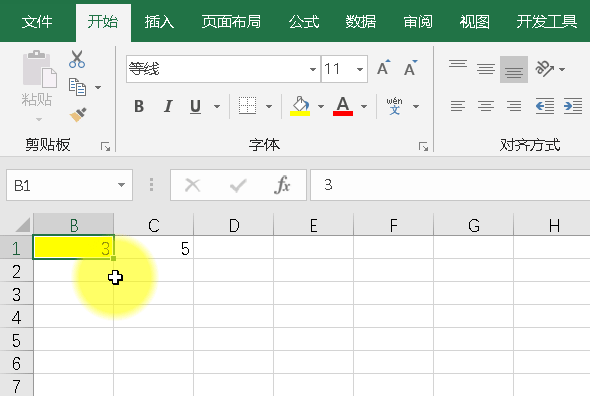Toggle bold formatting
Screen dimensions: 590x396
click(139, 107)
